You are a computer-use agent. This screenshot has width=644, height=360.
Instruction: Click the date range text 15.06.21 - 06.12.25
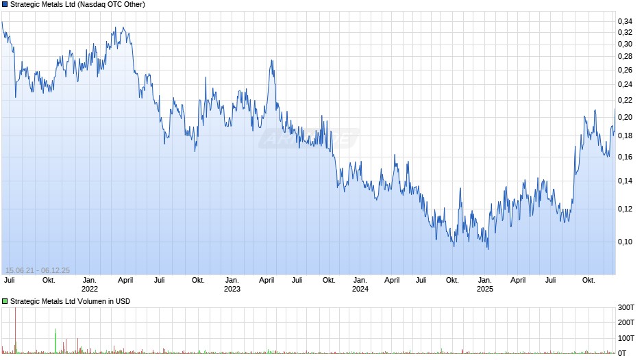(x=38, y=270)
